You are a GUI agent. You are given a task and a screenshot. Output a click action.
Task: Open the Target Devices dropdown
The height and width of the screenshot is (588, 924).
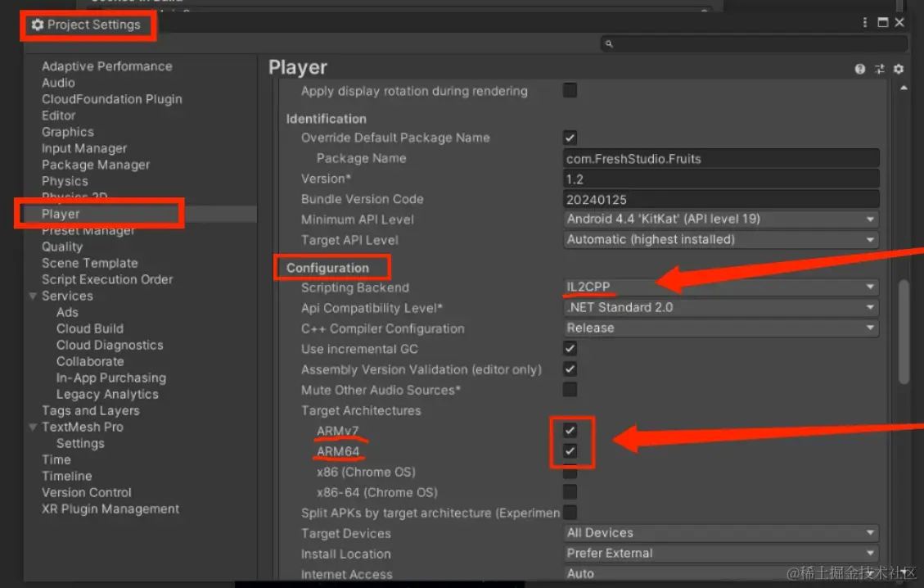coord(721,533)
